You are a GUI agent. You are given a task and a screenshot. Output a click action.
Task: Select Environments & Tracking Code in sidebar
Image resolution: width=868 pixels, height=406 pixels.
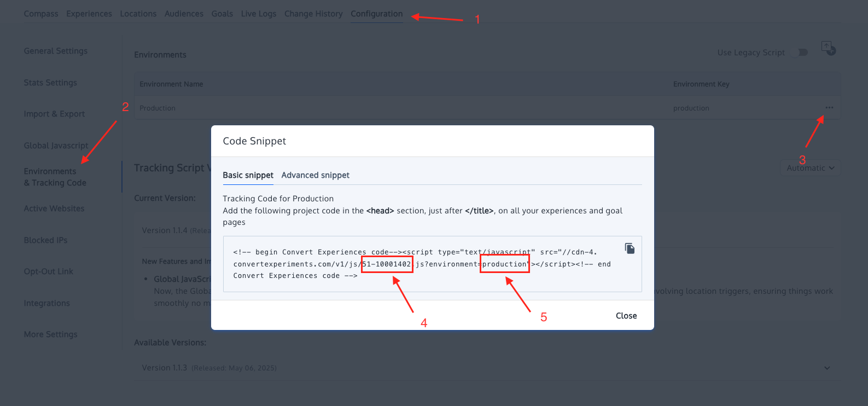click(55, 177)
